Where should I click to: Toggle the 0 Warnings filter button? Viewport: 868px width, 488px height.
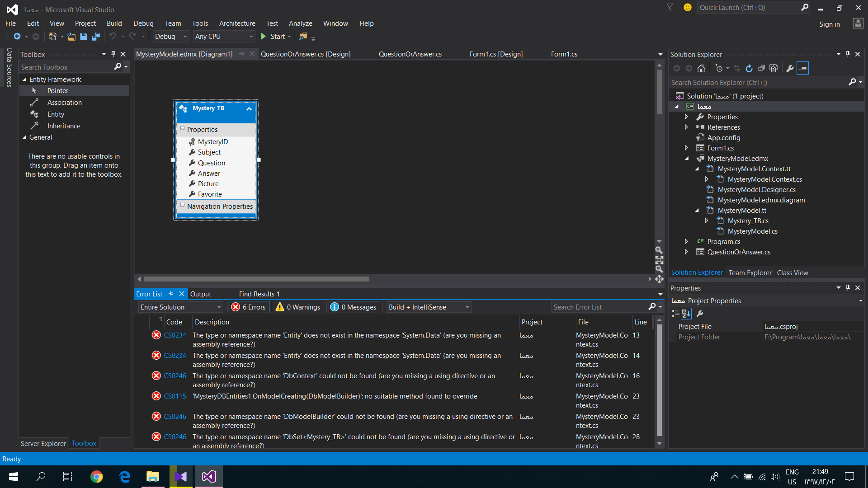tap(298, 307)
